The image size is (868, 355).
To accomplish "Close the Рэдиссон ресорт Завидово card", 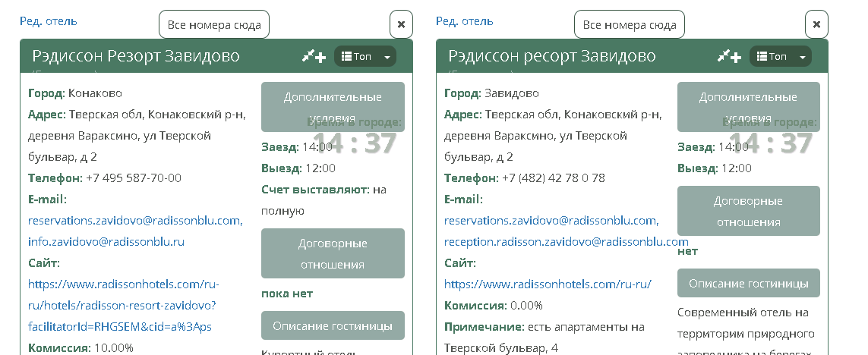I will [816, 24].
